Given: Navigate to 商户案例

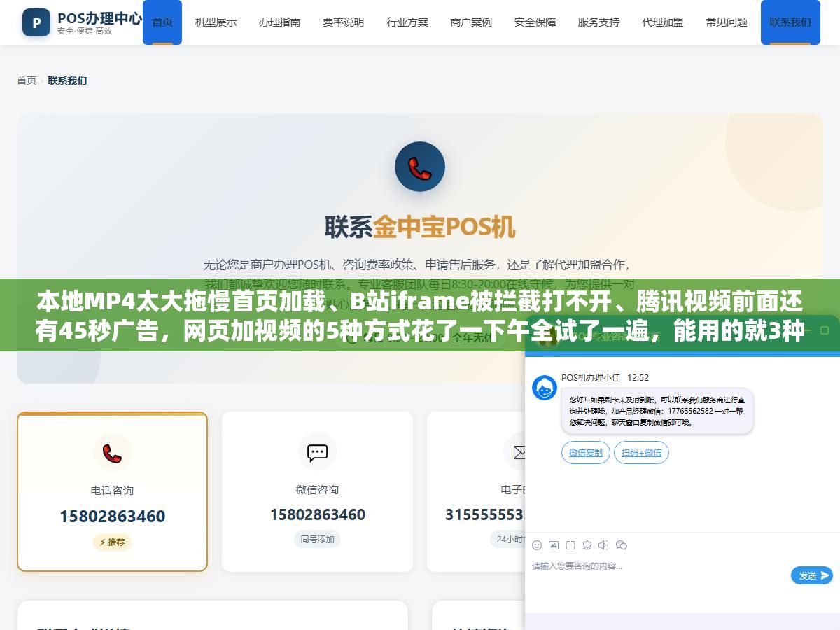Looking at the screenshot, I should point(471,22).
